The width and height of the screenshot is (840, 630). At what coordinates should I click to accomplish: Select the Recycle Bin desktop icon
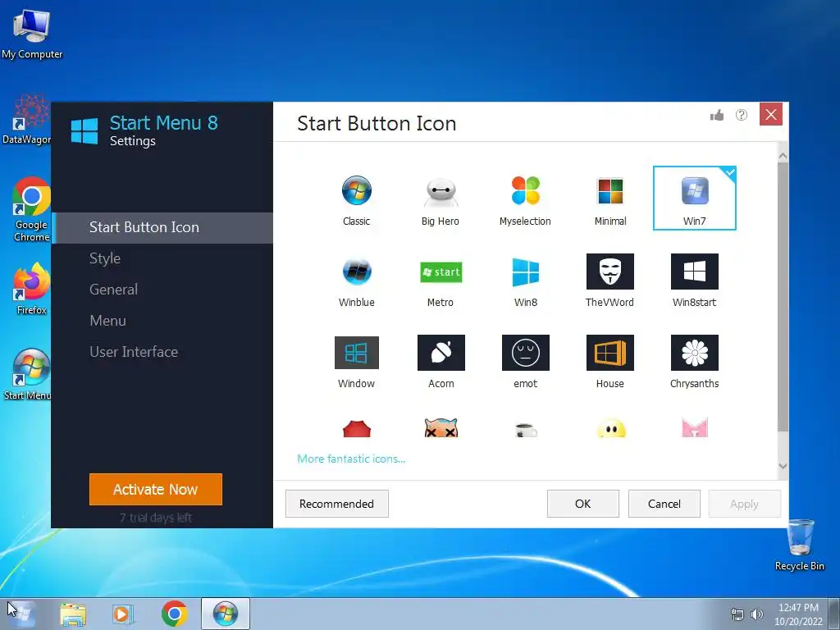[x=800, y=545]
